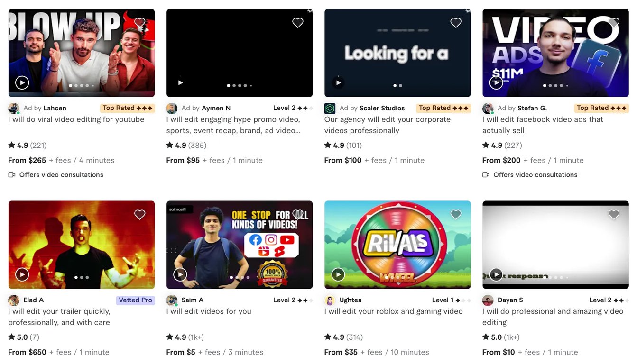Toggle heart on Aymen N's gig

(x=298, y=23)
